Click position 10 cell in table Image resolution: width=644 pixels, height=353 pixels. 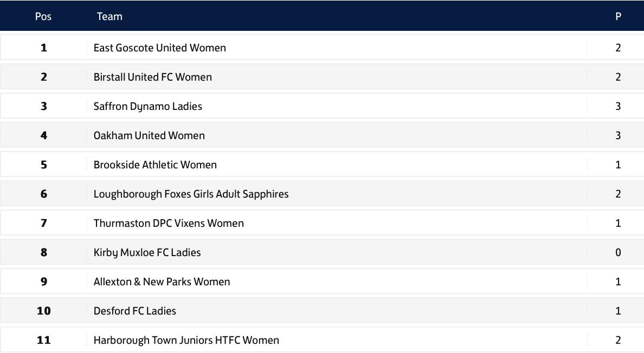[44, 311]
